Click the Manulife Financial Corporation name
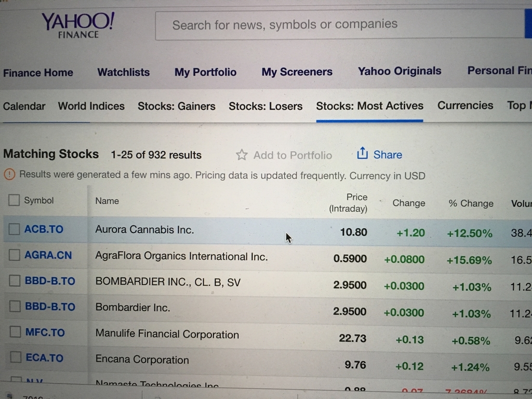This screenshot has height=399, width=532. (x=167, y=334)
